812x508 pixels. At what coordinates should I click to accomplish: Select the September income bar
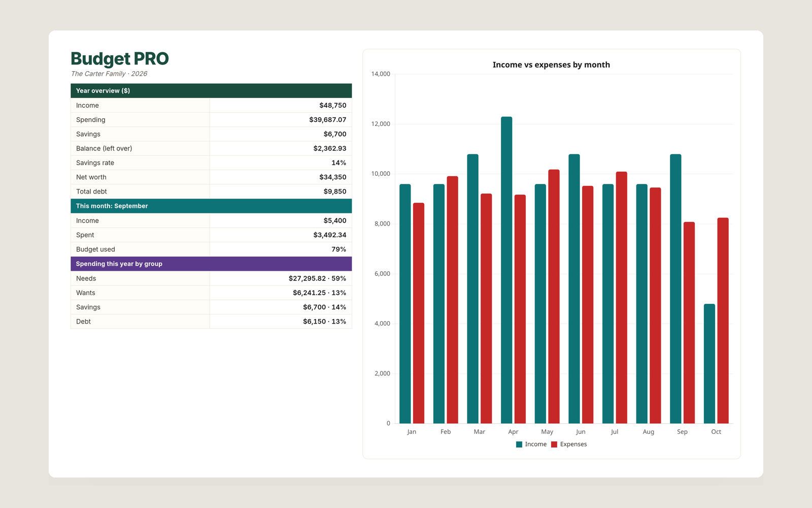[675, 289]
